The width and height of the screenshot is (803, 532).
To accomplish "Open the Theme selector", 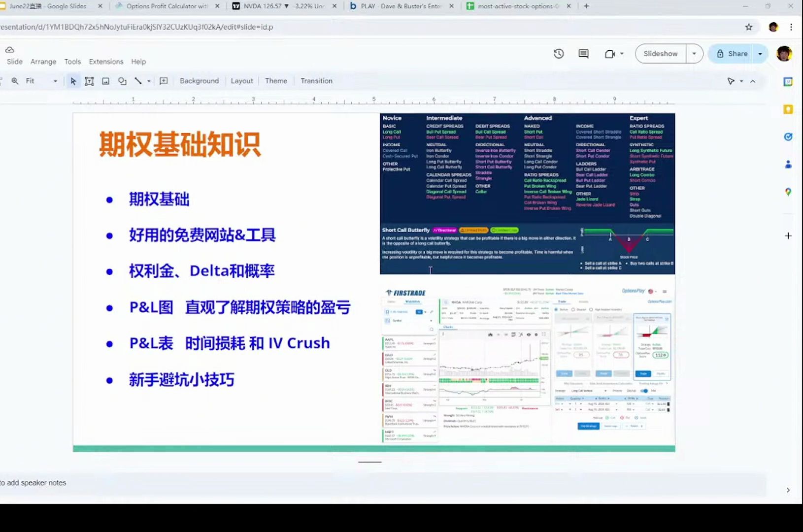I will pyautogui.click(x=276, y=80).
